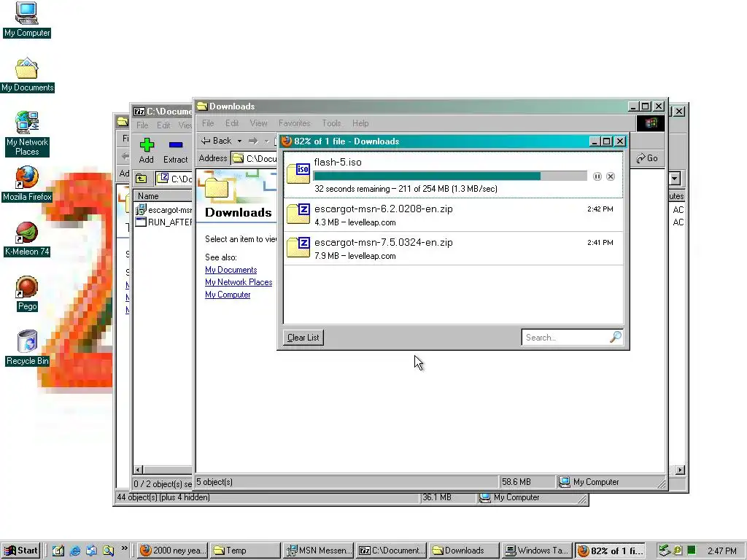Open dropdown arrow in rear window address bar
The width and height of the screenshot is (747, 560).
[675, 179]
